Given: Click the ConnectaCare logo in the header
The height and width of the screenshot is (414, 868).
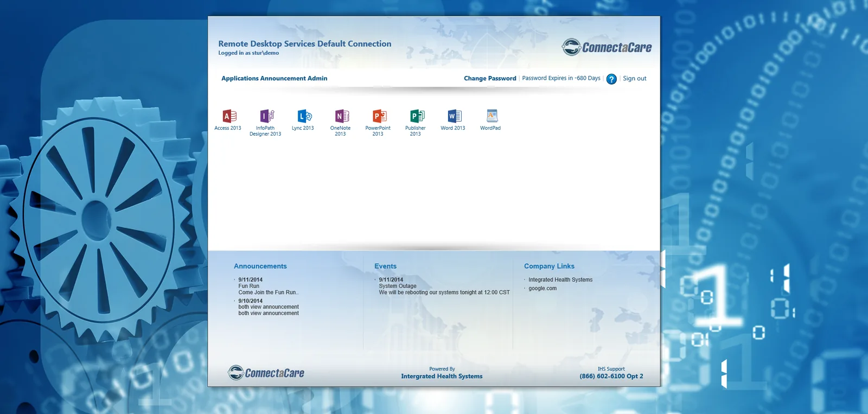Looking at the screenshot, I should tap(607, 47).
